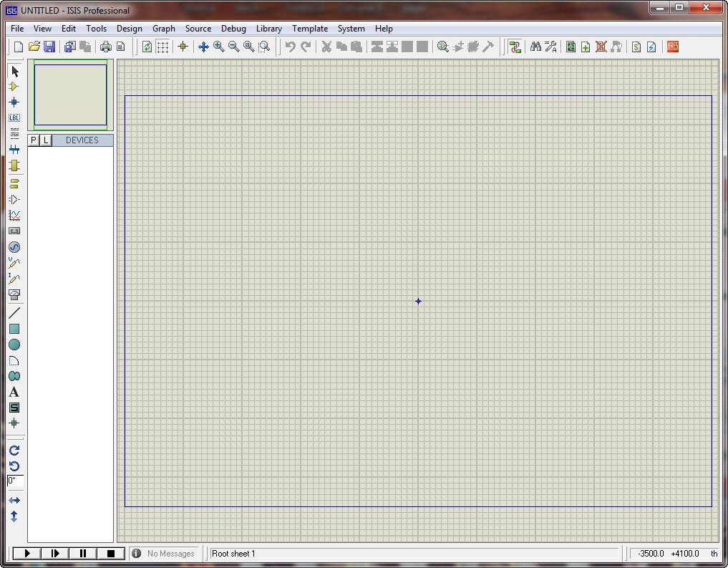Viewport: 728px width, 568px height.
Task: Zoom to view entire sheet
Action: 249,47
